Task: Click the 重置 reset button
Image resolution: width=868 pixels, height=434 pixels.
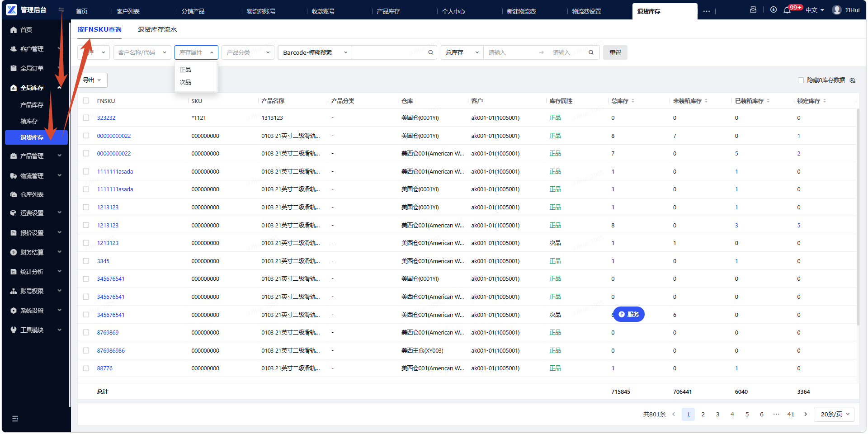Action: pos(615,52)
